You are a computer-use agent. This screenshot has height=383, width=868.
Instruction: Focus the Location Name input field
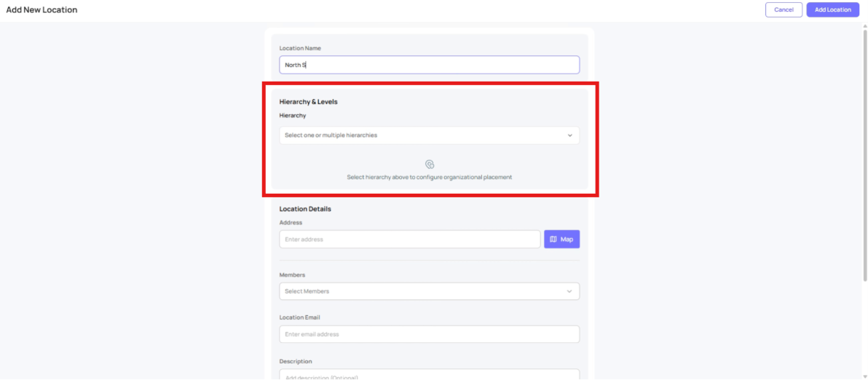[429, 65]
